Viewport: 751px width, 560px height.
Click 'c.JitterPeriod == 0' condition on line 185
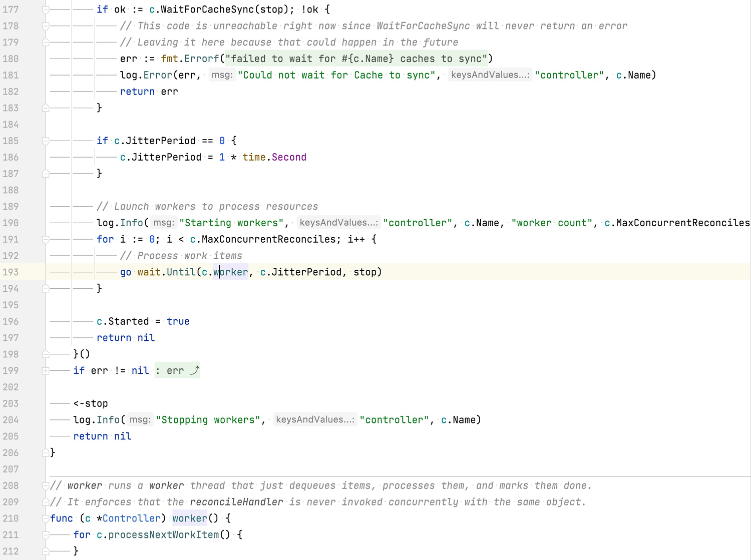coord(169,141)
